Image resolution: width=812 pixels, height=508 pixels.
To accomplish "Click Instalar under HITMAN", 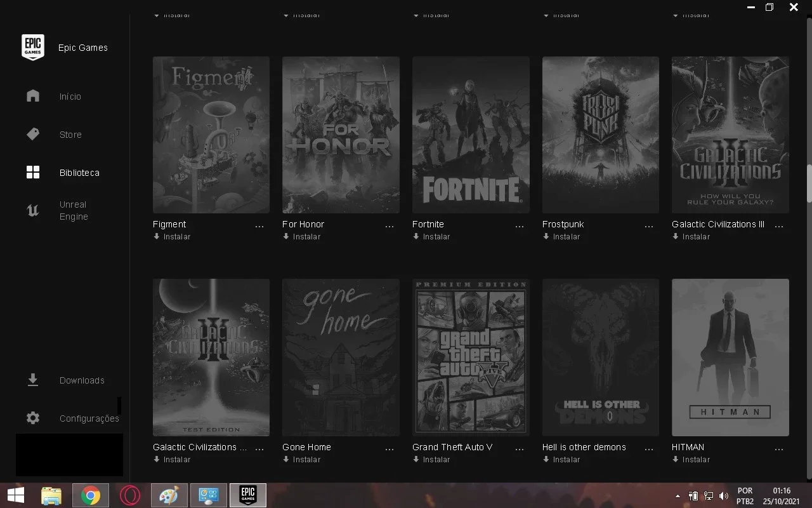I will click(x=696, y=459).
